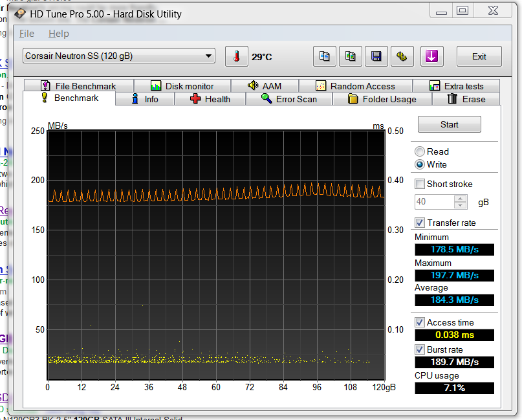This screenshot has height=420, width=522.
Task: Click the Maximum value 197.7 MB/s
Action: coord(455,276)
